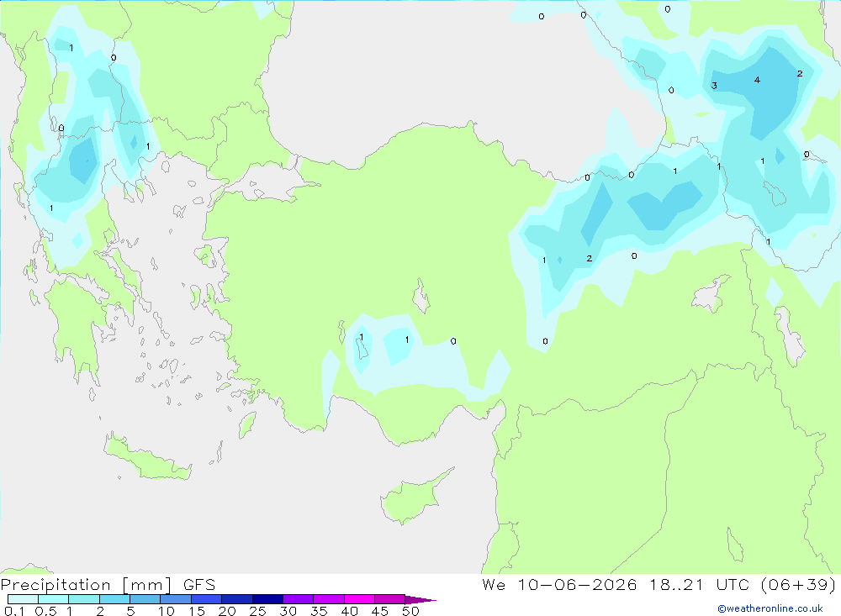This screenshot has width=841, height=616.
Task: Click the 10–15 mm blue legend swatch
Action: [x=176, y=599]
